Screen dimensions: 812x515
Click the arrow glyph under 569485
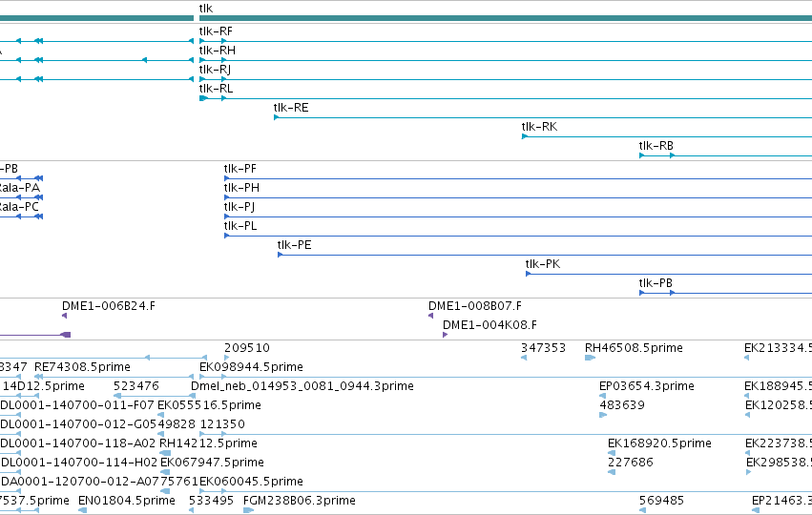click(643, 511)
